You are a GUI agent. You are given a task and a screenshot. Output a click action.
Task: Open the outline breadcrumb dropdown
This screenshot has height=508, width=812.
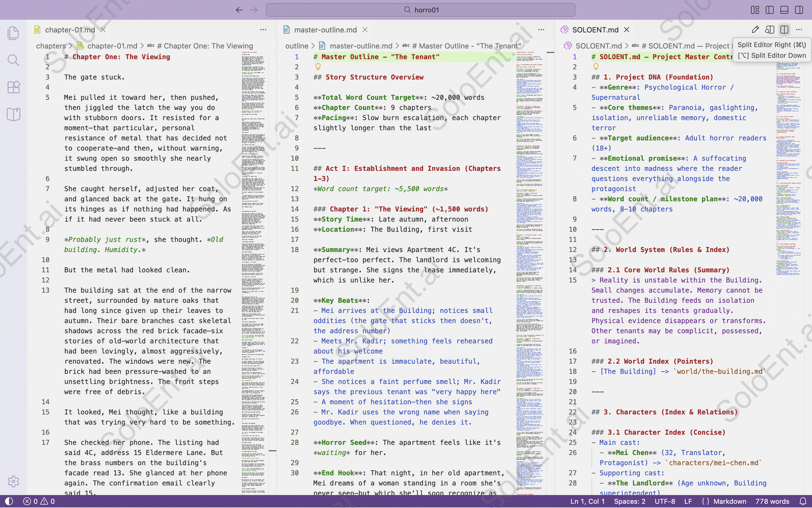[x=297, y=46]
